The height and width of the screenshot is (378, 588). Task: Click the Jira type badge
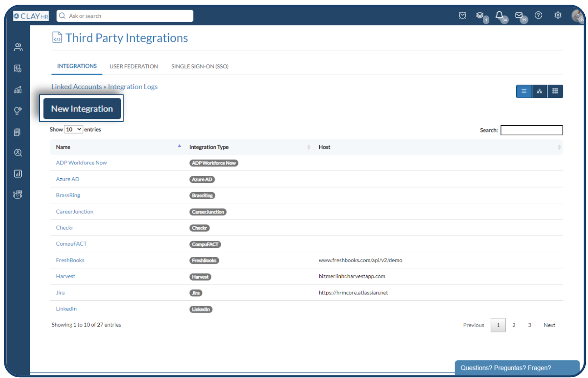click(196, 293)
